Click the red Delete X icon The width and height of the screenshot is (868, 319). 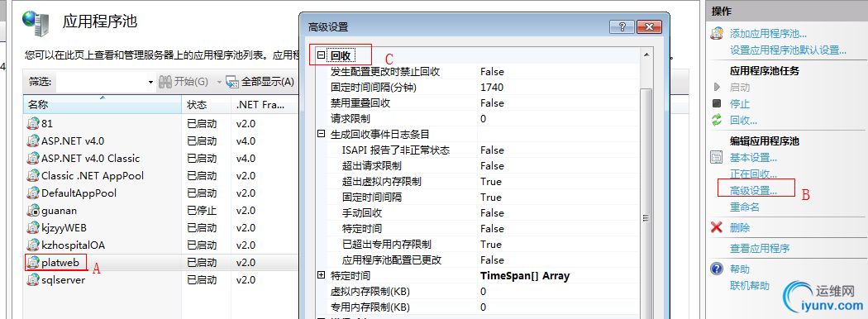pos(717,227)
